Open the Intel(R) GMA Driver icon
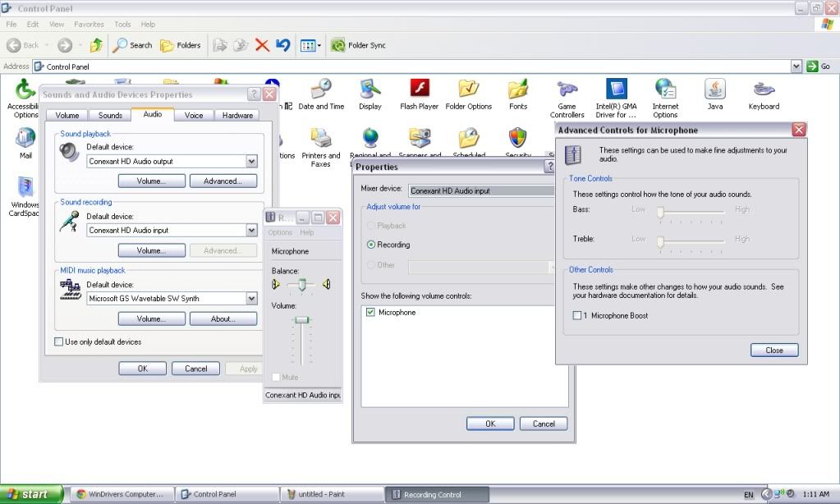 click(x=616, y=99)
